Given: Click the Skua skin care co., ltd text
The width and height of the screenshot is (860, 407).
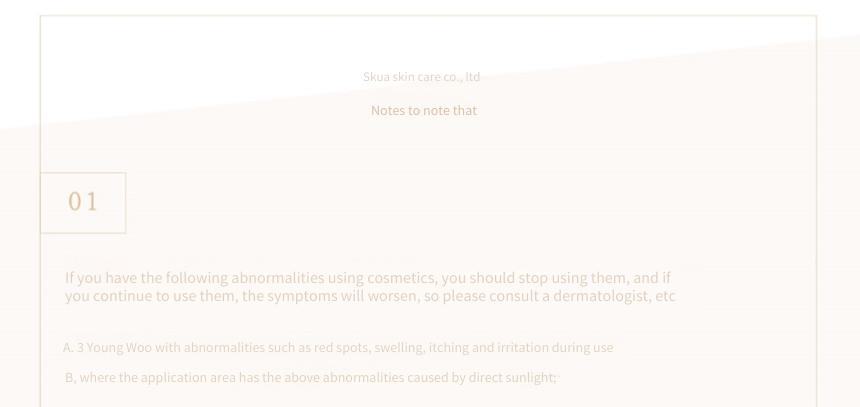Looking at the screenshot, I should tap(421, 77).
